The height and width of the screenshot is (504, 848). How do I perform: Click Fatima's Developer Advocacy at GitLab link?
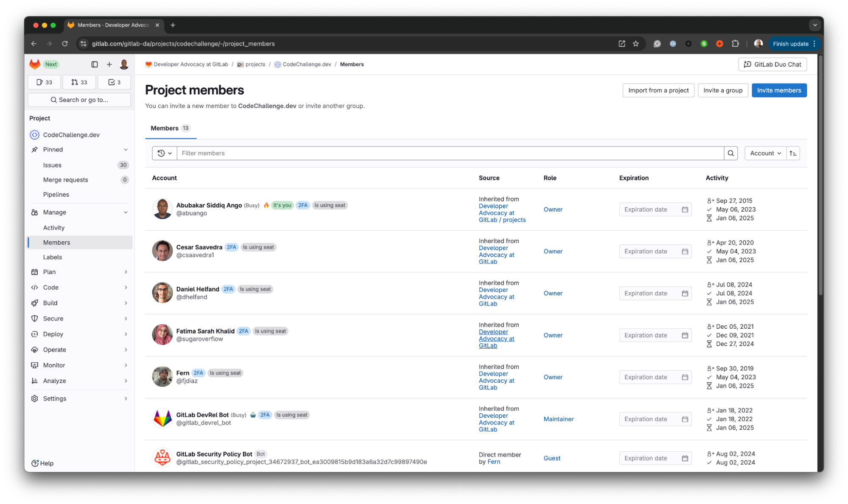click(x=496, y=339)
